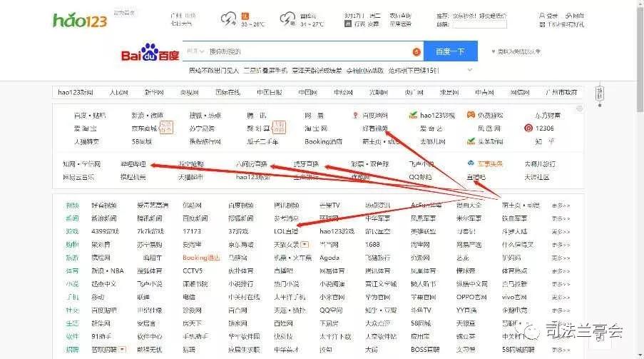Click the orange promo badge beside 聚划算
The width and height of the screenshot is (644, 359).
click(279, 128)
